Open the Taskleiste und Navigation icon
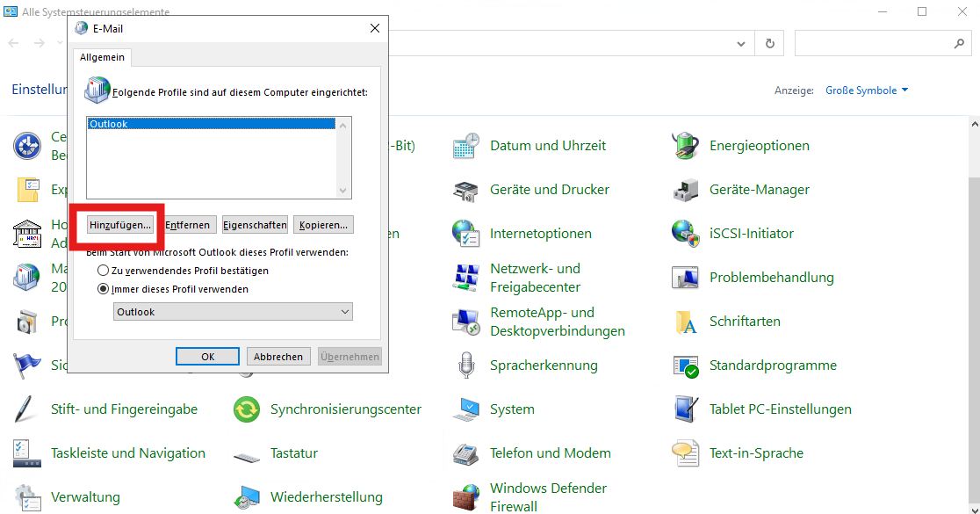Image resolution: width=980 pixels, height=514 pixels. pos(27,453)
